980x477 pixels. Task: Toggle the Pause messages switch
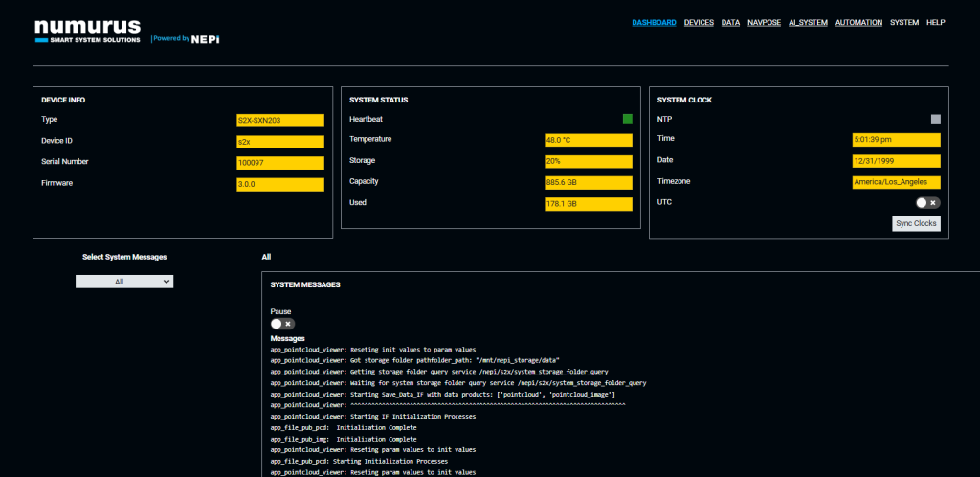[x=282, y=324]
